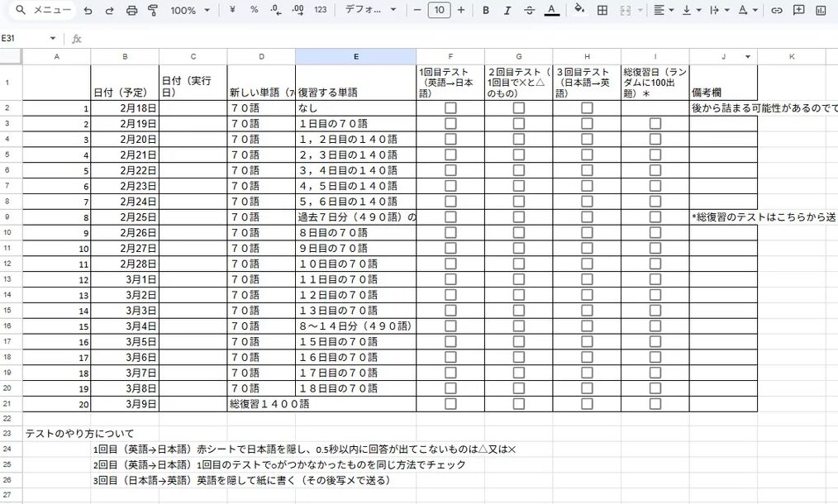Click the text wrapping icon

[715, 10]
